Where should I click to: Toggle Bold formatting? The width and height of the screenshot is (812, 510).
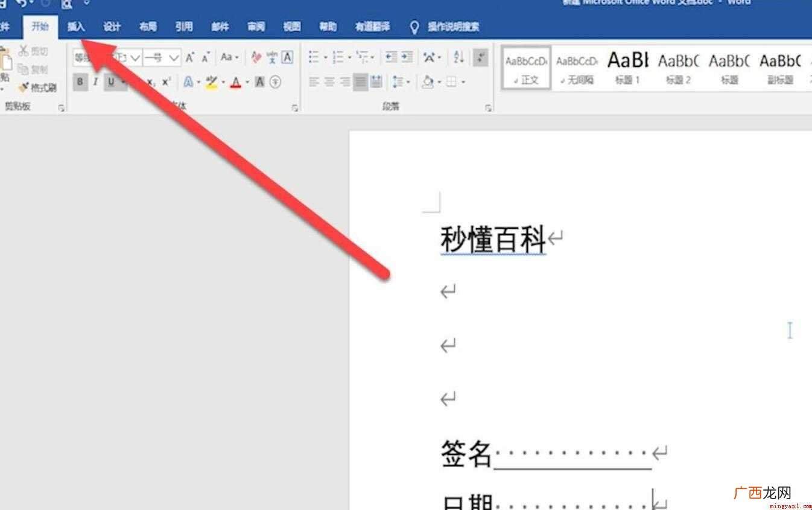pos(80,82)
